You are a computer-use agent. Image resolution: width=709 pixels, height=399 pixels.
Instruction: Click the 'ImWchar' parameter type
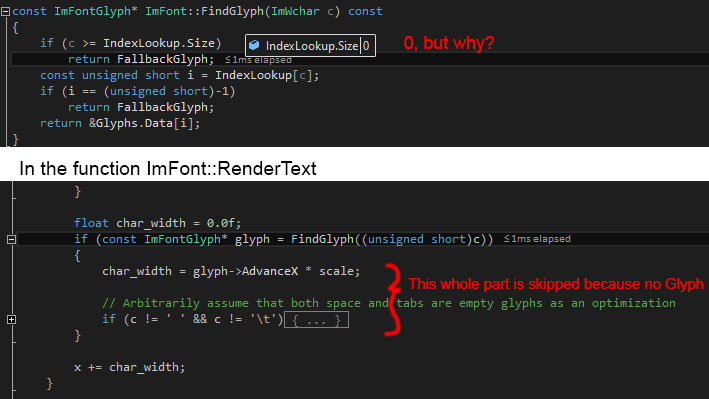295,11
